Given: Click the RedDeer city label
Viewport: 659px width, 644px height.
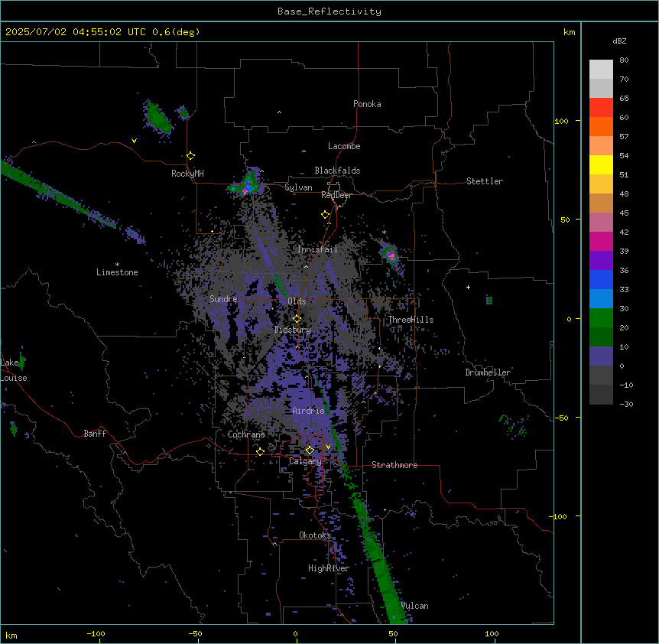Looking at the screenshot, I should pos(336,195).
